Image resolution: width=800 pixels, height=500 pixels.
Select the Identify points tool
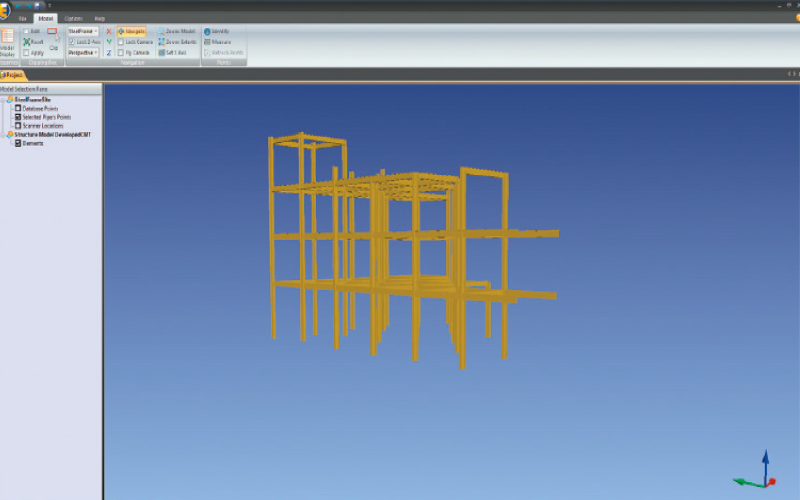tap(216, 31)
